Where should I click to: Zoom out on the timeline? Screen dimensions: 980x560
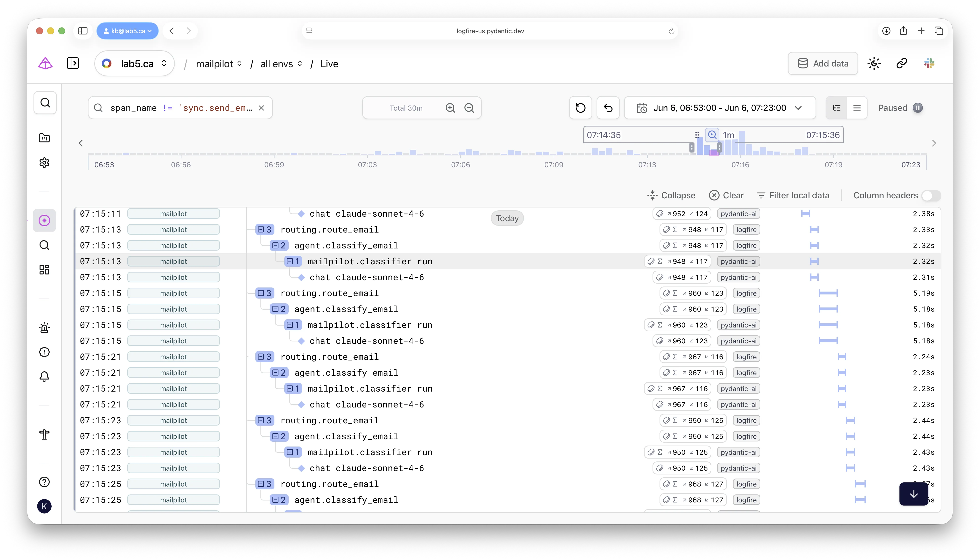pos(469,108)
